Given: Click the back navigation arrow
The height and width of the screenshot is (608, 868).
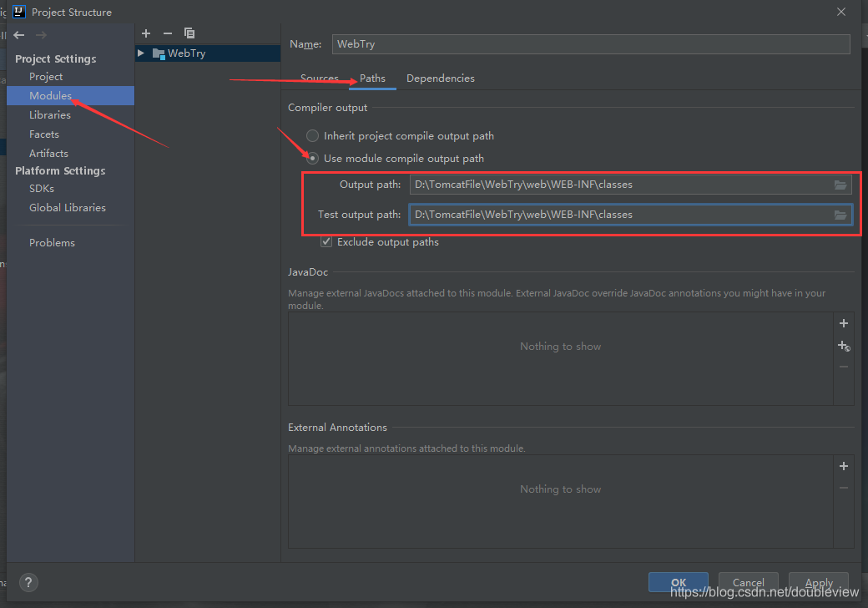Looking at the screenshot, I should 19,35.
